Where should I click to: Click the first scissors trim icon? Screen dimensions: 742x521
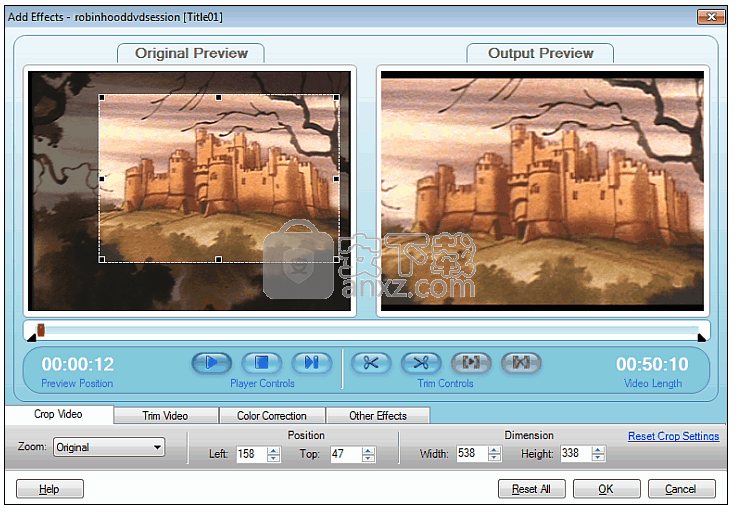(x=371, y=363)
